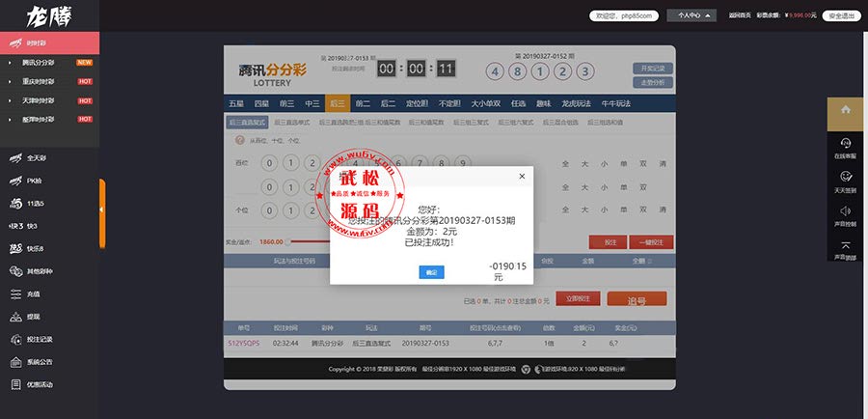Choose the 后三组六复式 sub-mode

(515, 122)
